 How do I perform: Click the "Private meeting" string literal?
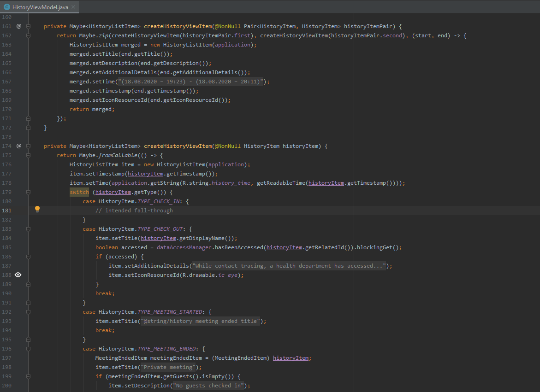point(168,367)
